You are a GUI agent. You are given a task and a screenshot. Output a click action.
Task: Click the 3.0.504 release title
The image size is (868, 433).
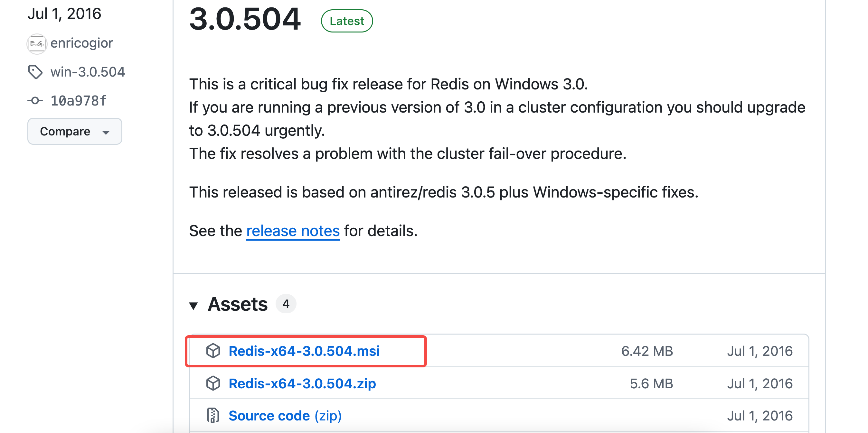(x=245, y=19)
